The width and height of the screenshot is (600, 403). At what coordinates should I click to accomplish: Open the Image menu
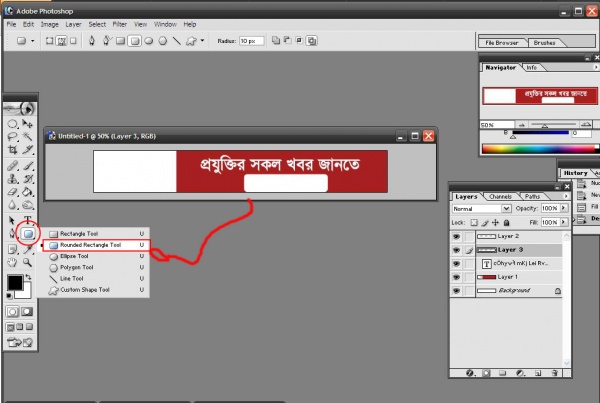click(x=50, y=24)
